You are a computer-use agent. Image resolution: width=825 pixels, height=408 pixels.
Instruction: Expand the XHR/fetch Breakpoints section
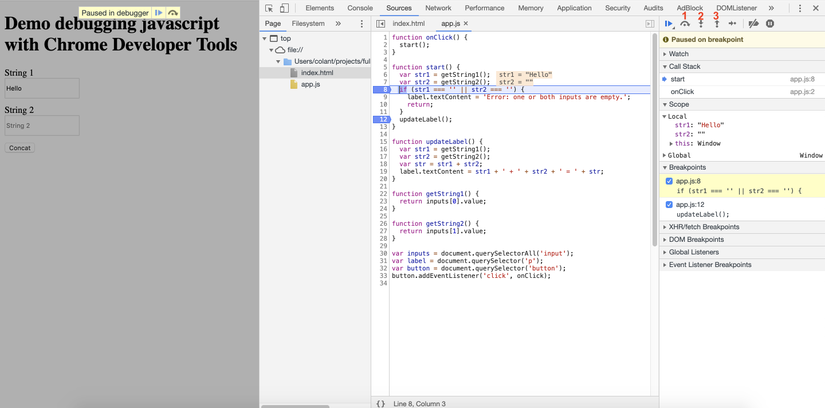pos(703,227)
